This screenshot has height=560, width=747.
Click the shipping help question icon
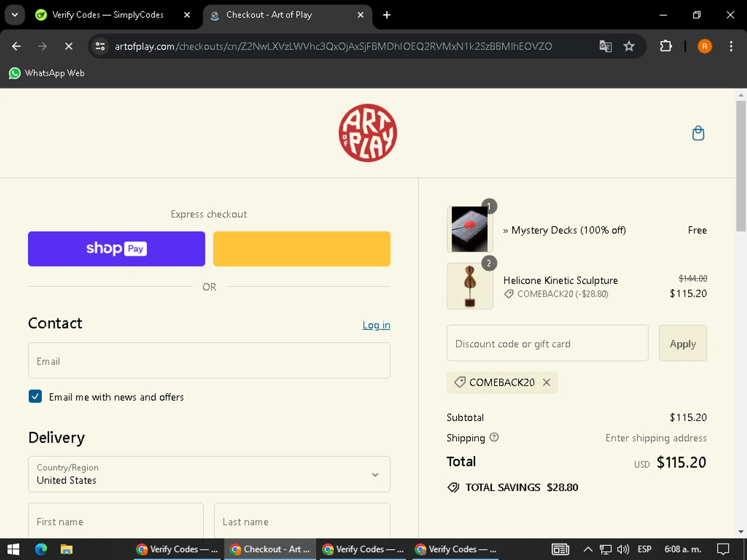click(x=494, y=437)
